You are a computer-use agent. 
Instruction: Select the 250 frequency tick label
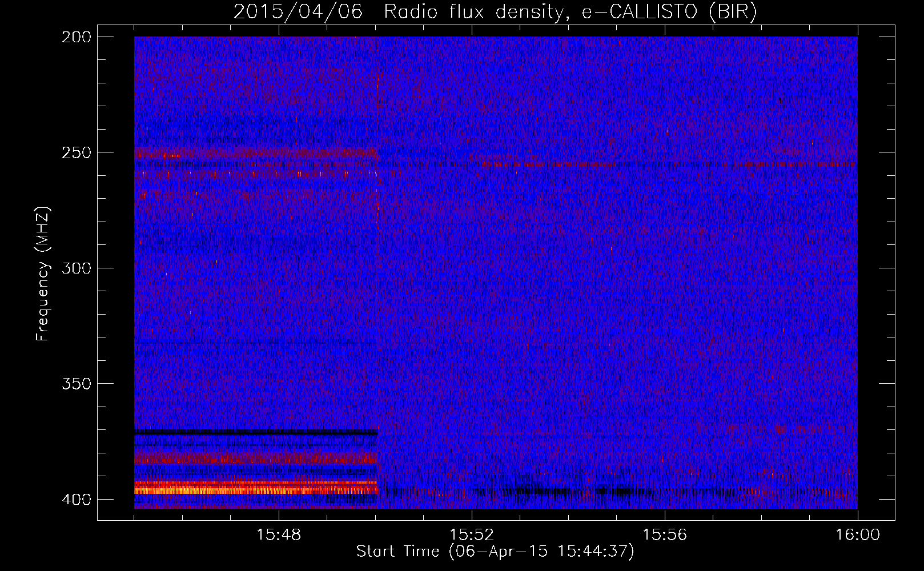77,152
